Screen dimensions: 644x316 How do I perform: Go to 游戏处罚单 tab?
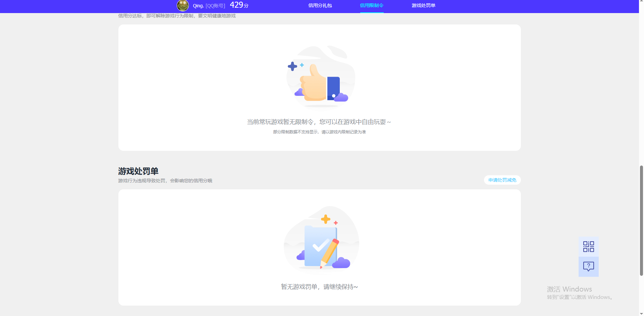(x=423, y=5)
